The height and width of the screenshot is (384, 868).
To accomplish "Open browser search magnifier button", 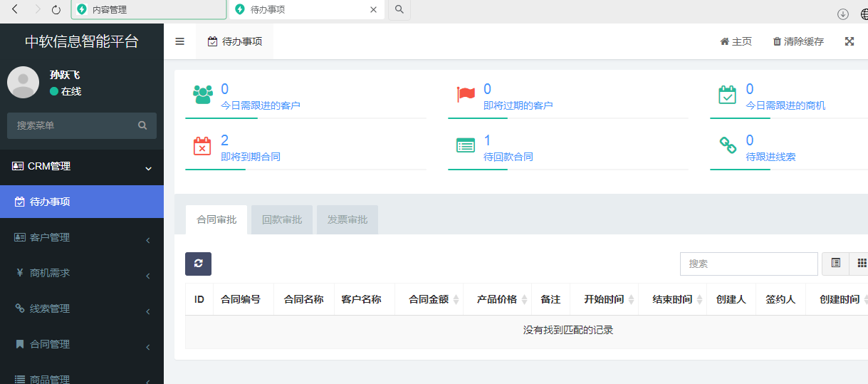I will pyautogui.click(x=399, y=9).
